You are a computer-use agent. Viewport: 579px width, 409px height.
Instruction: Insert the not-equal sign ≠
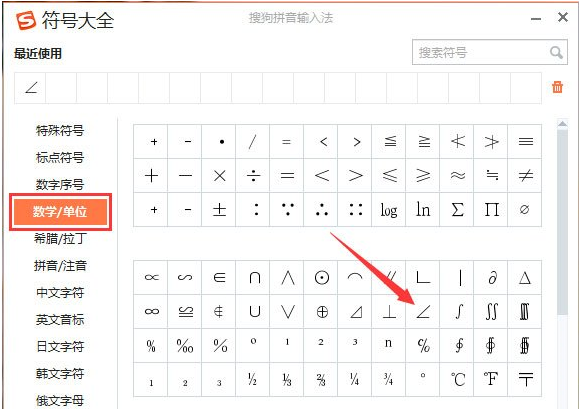(x=525, y=176)
